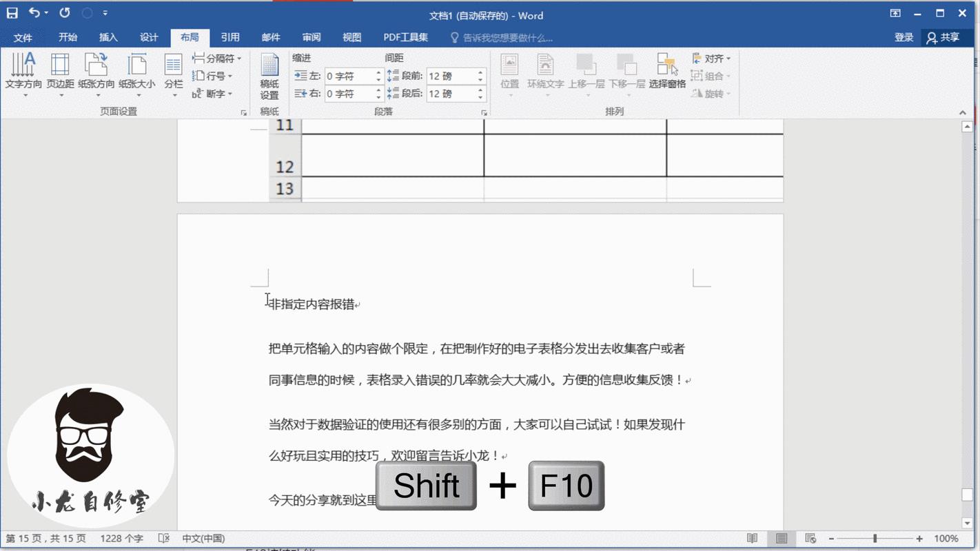Open the 分栏 columns tool
The width and height of the screenshot is (980, 551).
point(174,74)
